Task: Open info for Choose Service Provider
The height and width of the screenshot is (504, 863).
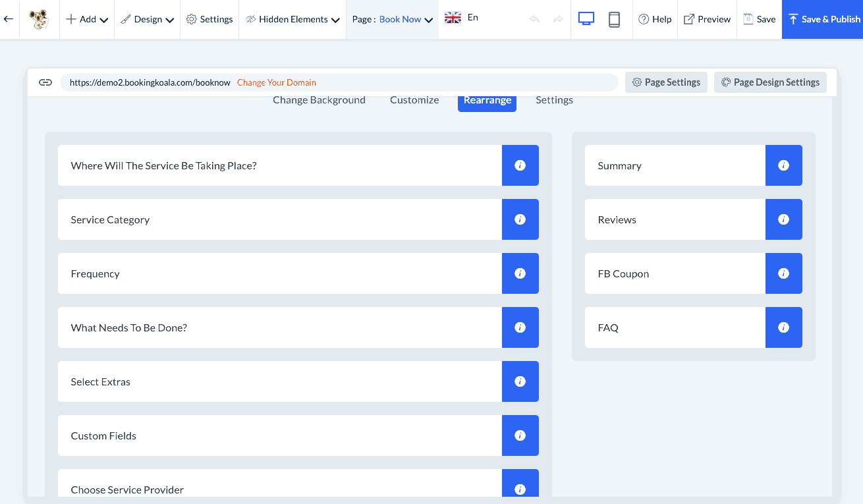Action: (520, 483)
